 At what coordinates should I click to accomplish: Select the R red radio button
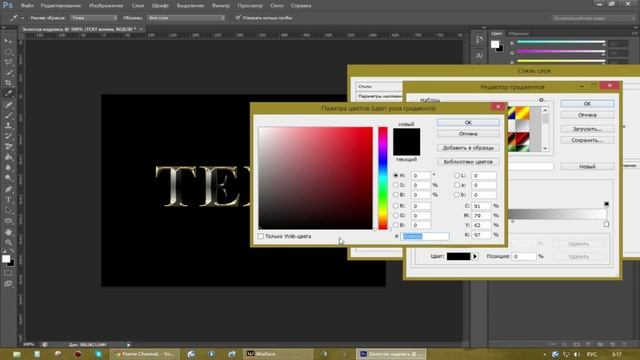pos(396,206)
